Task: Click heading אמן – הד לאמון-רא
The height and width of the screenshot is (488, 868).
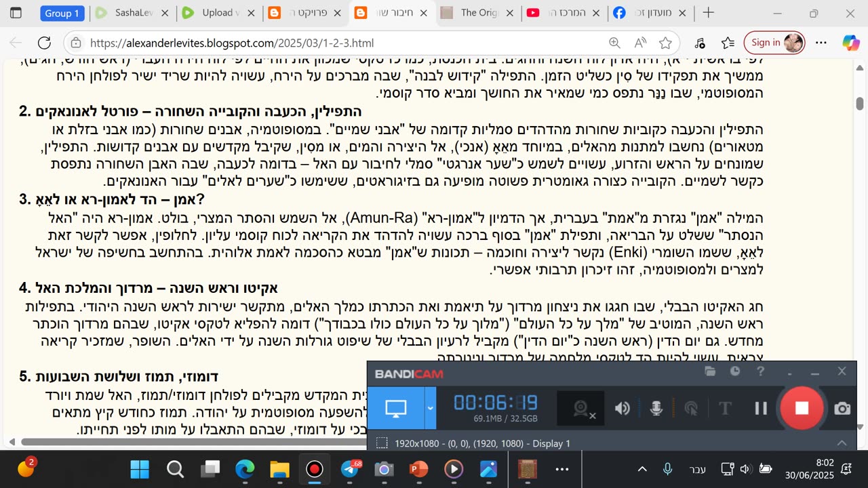Action: 112,199
